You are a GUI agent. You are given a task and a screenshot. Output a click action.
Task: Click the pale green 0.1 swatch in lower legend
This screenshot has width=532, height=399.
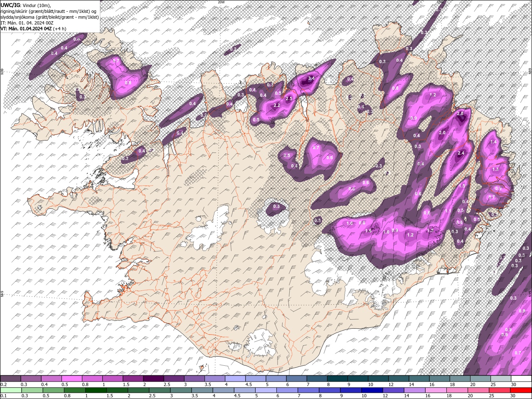coord(11,390)
